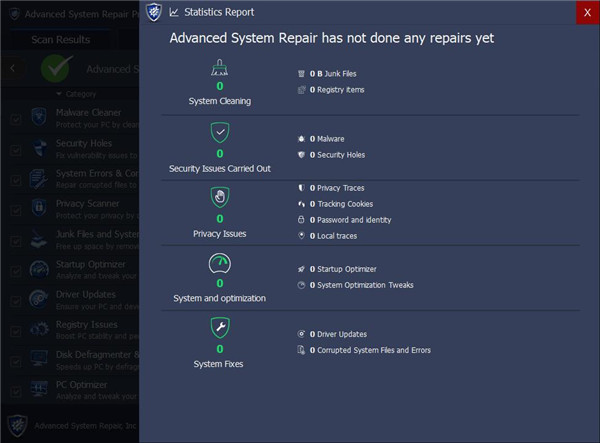600x443 pixels.
Task: Click the Security Issues shield icon
Action: point(220,132)
